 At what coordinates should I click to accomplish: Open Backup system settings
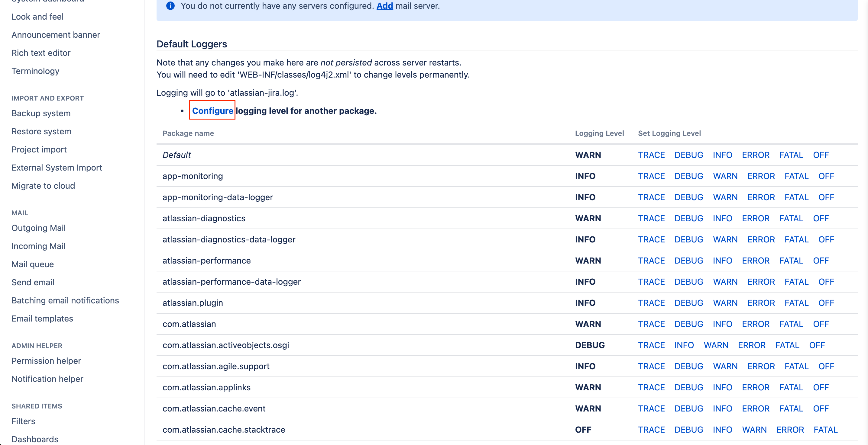[41, 113]
